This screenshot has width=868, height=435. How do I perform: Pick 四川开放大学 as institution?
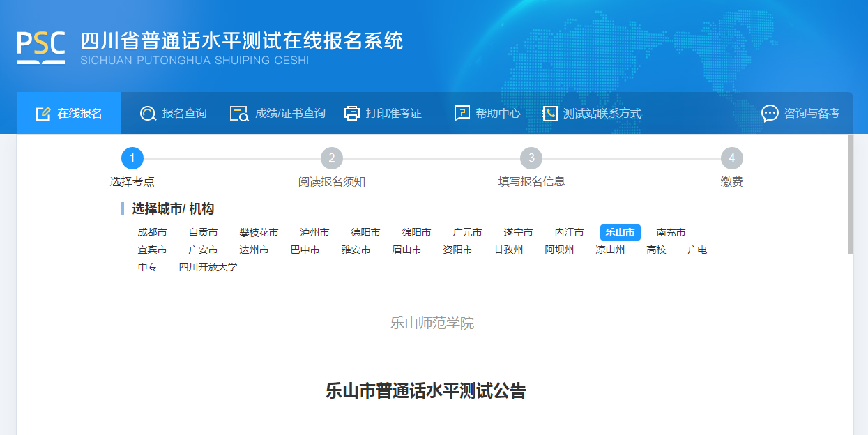click(208, 267)
